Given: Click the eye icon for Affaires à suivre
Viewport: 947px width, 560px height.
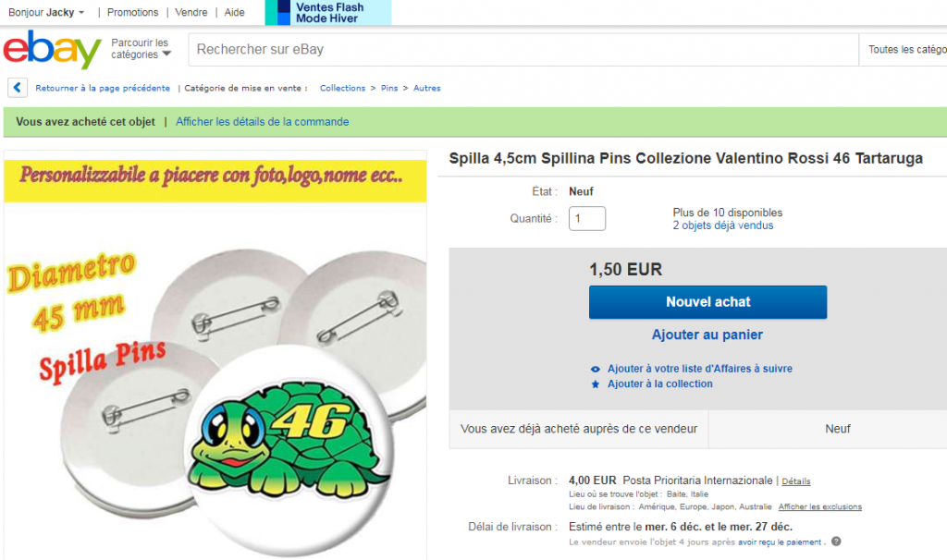Looking at the screenshot, I should click(595, 369).
